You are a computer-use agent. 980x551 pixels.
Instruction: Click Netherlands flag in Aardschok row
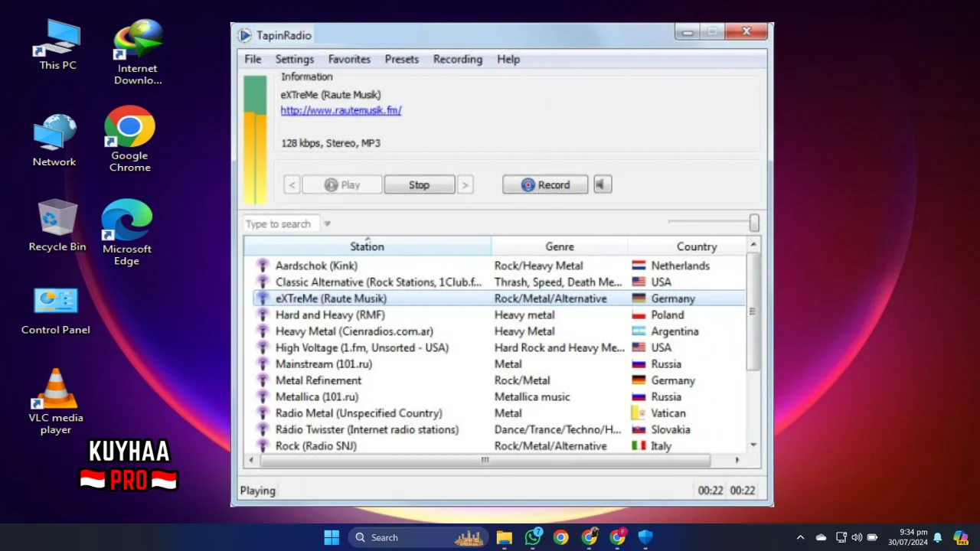tap(639, 266)
